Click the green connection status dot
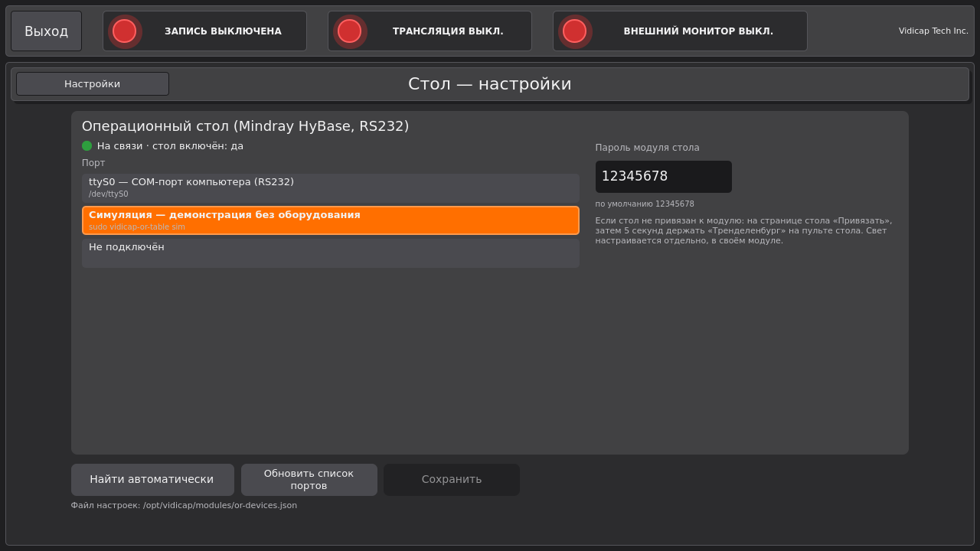 (x=87, y=146)
